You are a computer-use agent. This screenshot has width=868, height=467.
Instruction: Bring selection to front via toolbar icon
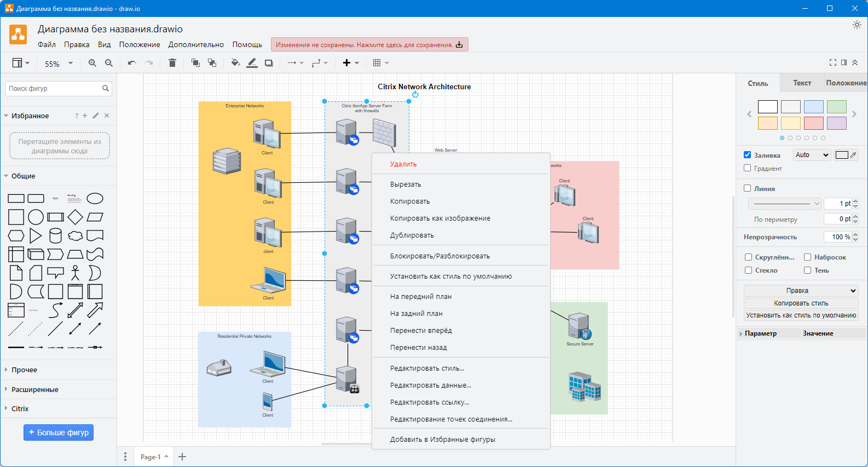coord(195,63)
